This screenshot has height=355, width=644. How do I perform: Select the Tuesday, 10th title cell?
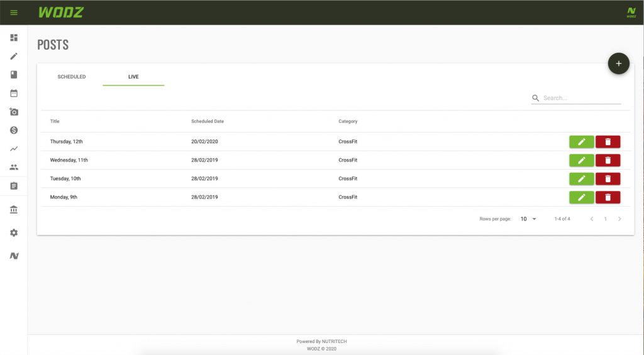[x=65, y=178]
